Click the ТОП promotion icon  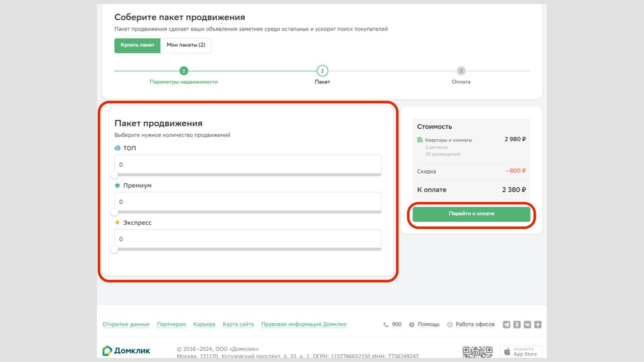coord(116,147)
